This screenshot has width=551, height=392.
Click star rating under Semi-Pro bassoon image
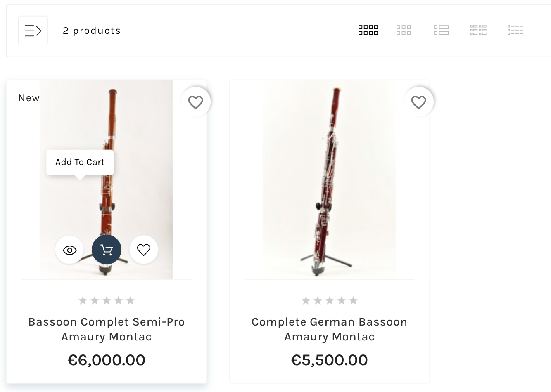107,300
